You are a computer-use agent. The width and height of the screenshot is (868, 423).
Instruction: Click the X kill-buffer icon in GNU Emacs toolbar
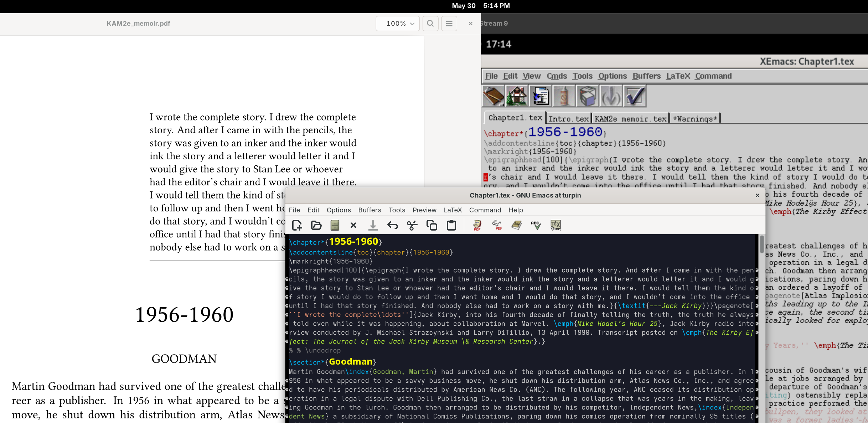click(353, 225)
